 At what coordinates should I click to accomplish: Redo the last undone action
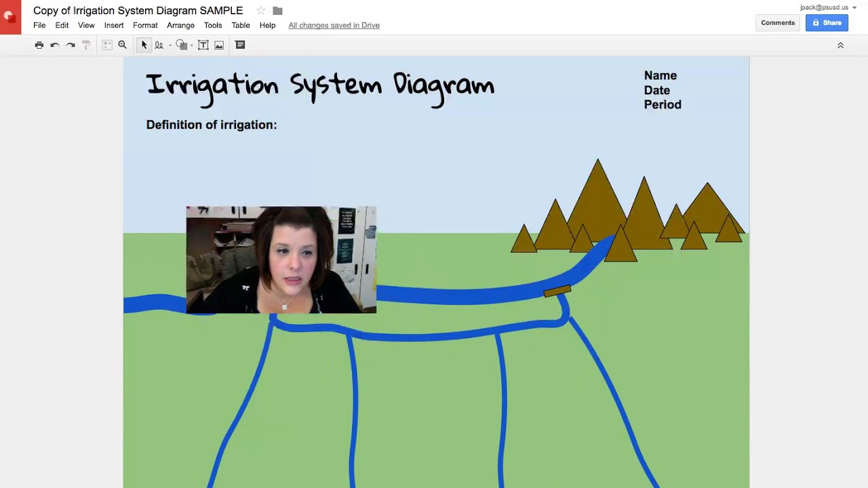pyautogui.click(x=71, y=45)
